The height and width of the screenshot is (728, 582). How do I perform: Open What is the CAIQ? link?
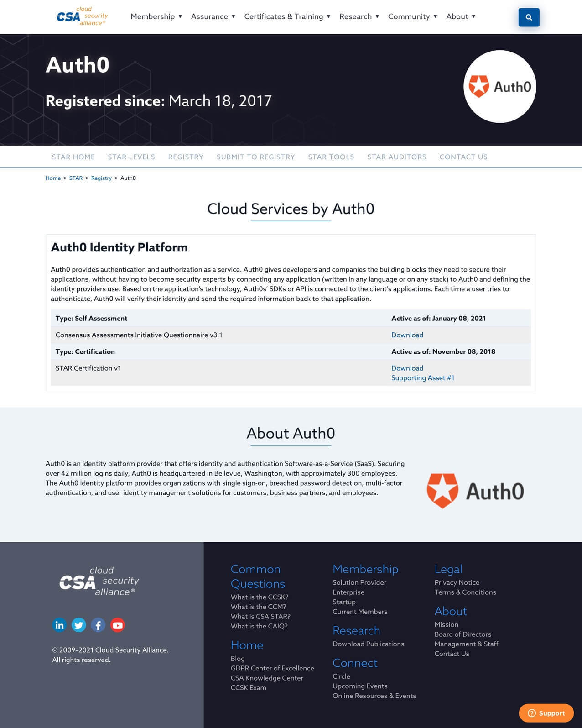coord(259,626)
